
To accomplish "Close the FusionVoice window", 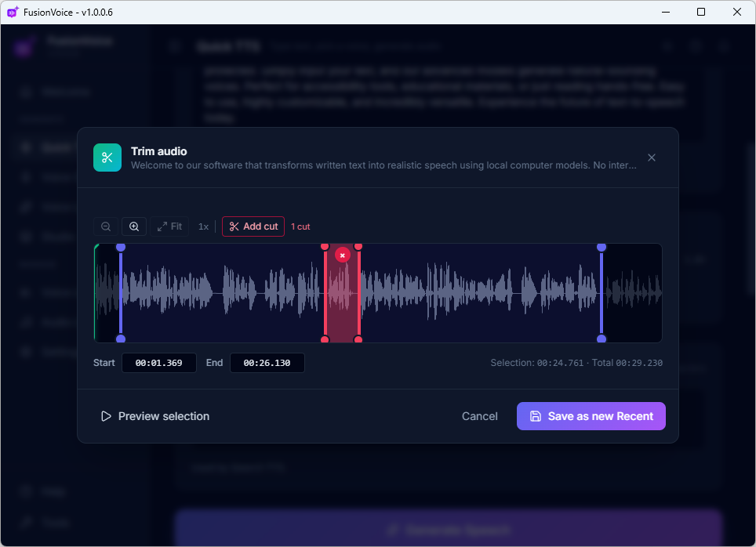I will click(x=736, y=12).
